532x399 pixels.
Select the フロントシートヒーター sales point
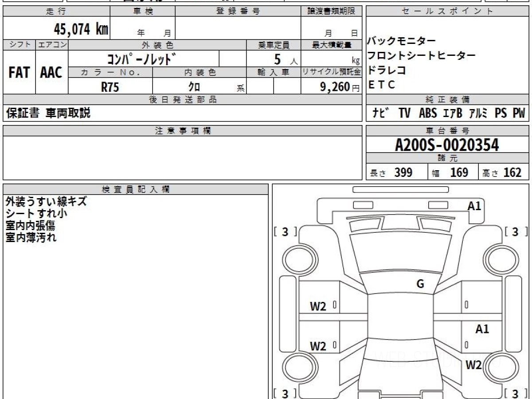421,55
